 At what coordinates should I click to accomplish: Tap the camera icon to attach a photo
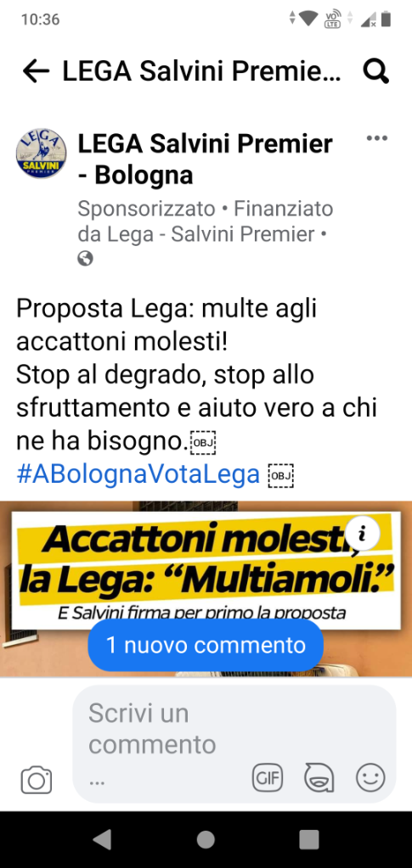click(x=37, y=780)
